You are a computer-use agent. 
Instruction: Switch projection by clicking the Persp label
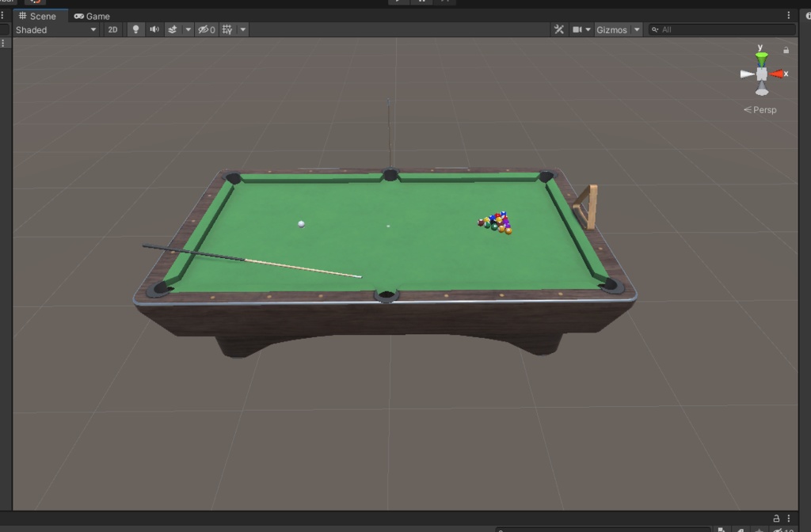(x=761, y=110)
